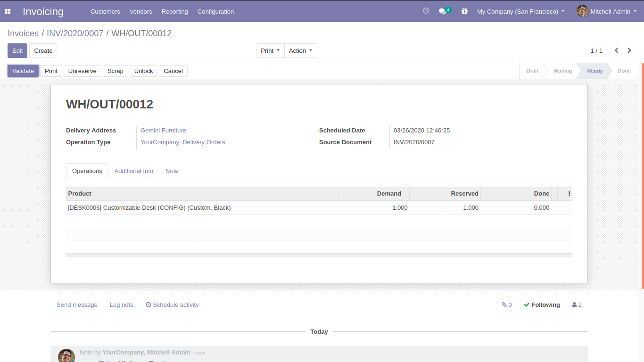Click the Schedule activity link
This screenshot has width=644, height=362.
[172, 305]
